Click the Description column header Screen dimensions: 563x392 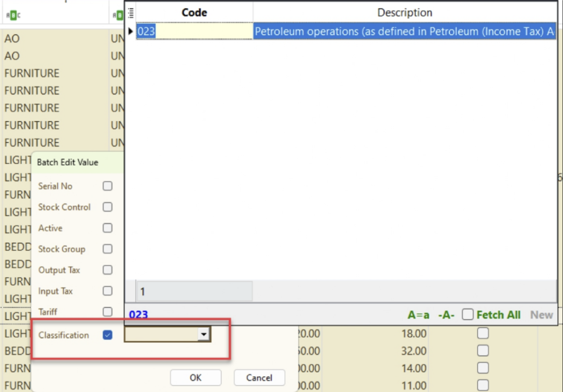pyautogui.click(x=404, y=13)
